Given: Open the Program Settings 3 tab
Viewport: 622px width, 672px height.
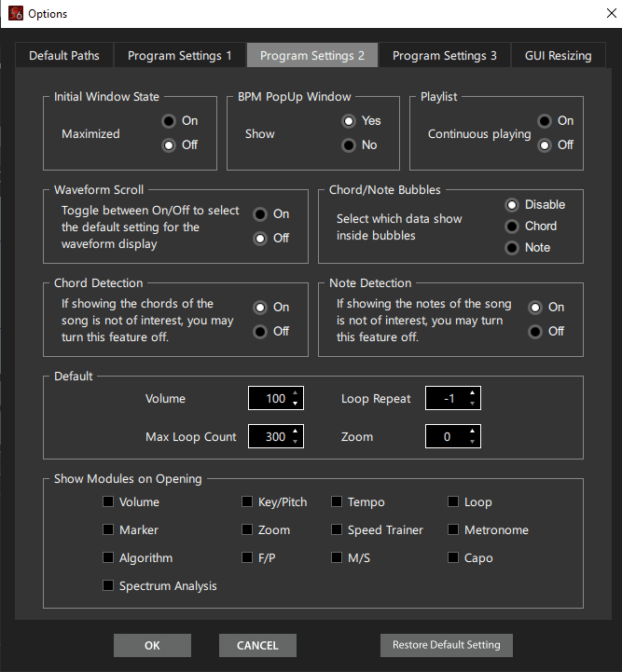Looking at the screenshot, I should pyautogui.click(x=444, y=56).
